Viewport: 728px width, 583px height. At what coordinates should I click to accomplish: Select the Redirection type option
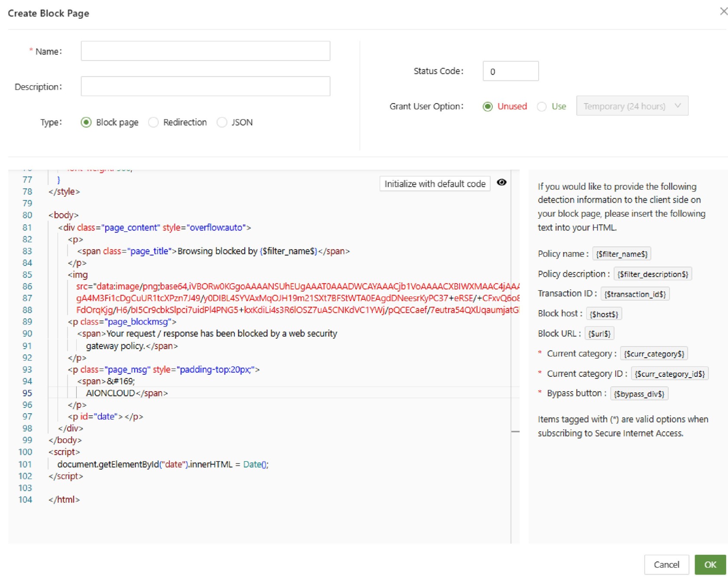[x=153, y=123]
